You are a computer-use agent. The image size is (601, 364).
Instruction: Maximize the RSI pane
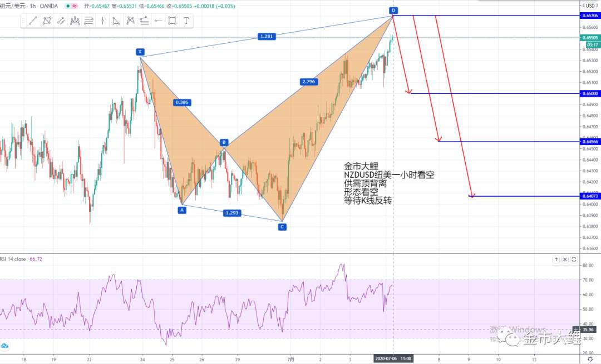click(x=574, y=259)
